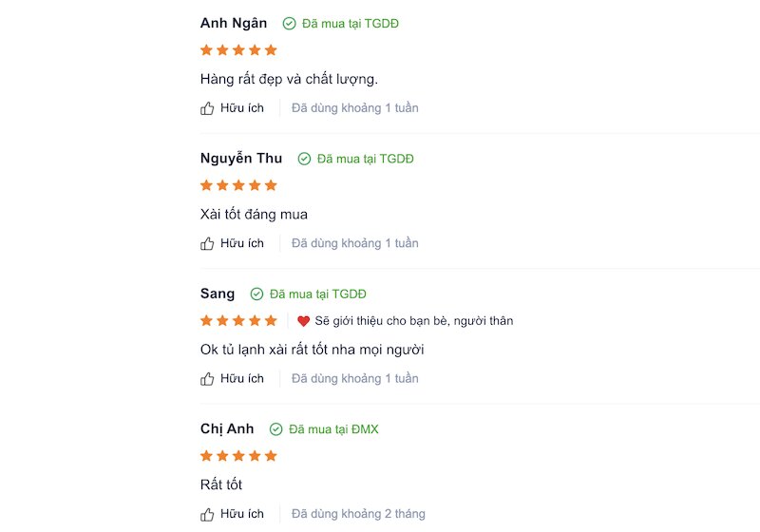Mark Nguyễn Thu's review as Hữu ích
The height and width of the screenshot is (532, 760).
232,243
